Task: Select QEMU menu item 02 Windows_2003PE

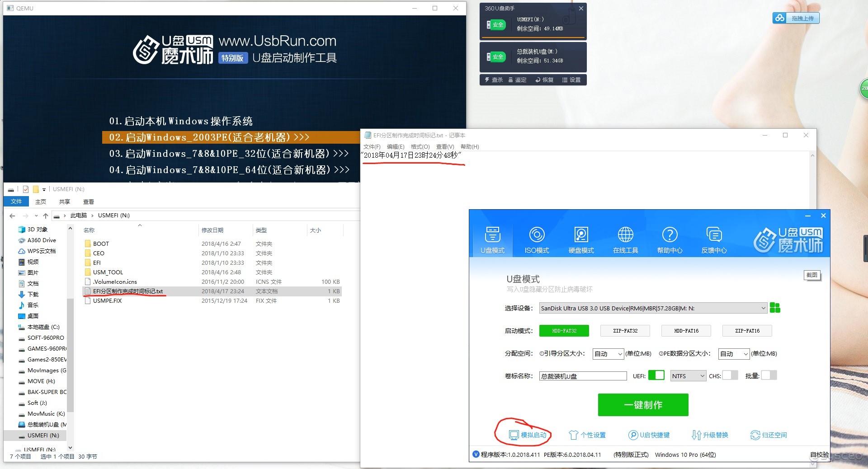Action: coord(231,137)
